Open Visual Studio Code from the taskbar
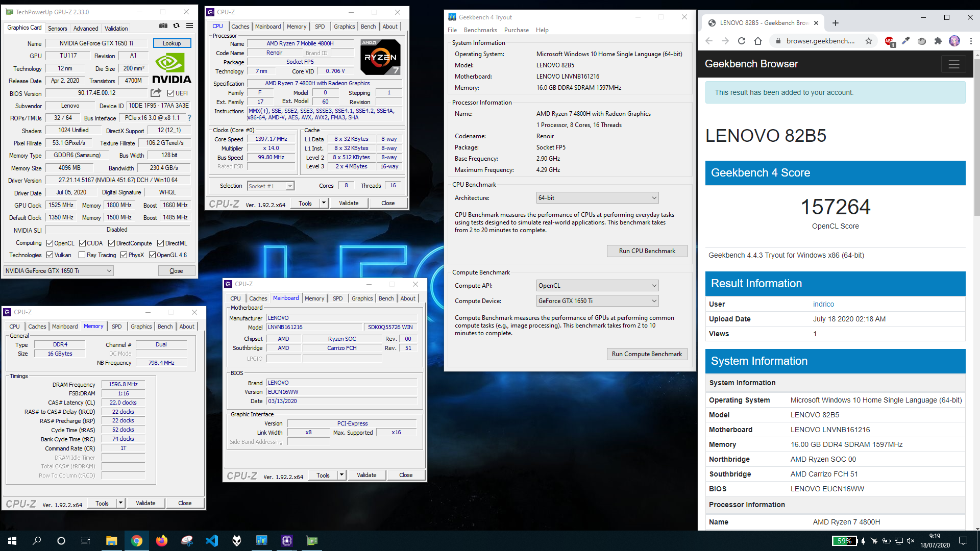This screenshot has height=551, width=980. point(212,541)
